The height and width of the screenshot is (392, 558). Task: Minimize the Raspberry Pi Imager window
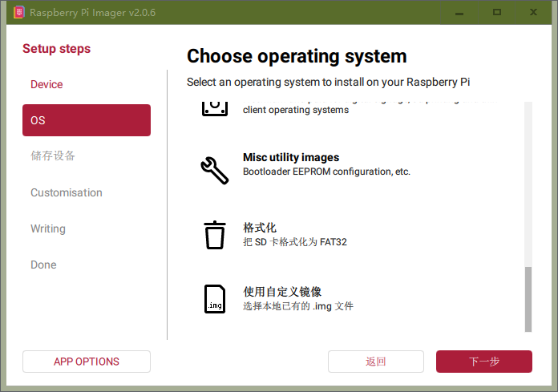click(460, 13)
